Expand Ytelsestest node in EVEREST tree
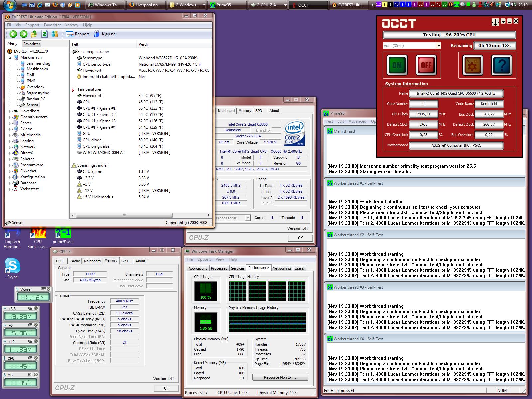This screenshot has width=532, height=399. (x=10, y=189)
